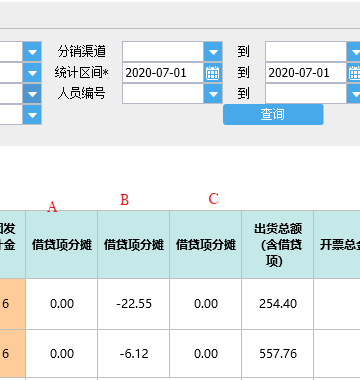360x380 pixels.
Task: Select the cell with value 254.40
Action: click(278, 304)
